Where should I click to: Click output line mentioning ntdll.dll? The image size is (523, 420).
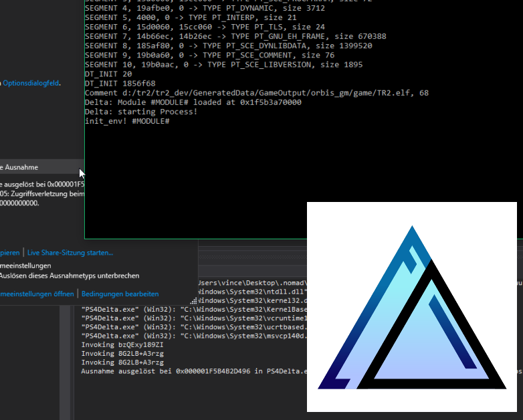click(253, 292)
